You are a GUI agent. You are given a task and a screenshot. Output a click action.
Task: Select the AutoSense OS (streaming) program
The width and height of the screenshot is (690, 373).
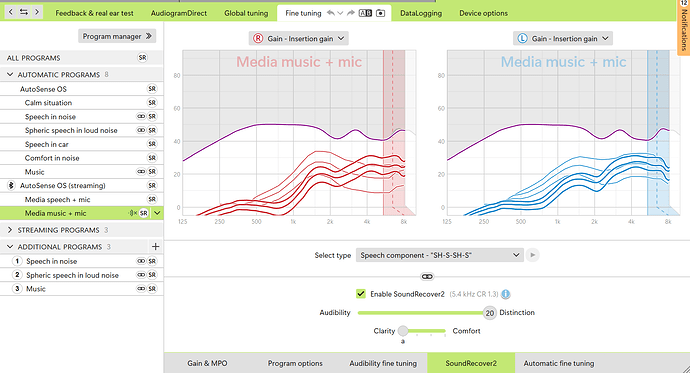click(81, 186)
